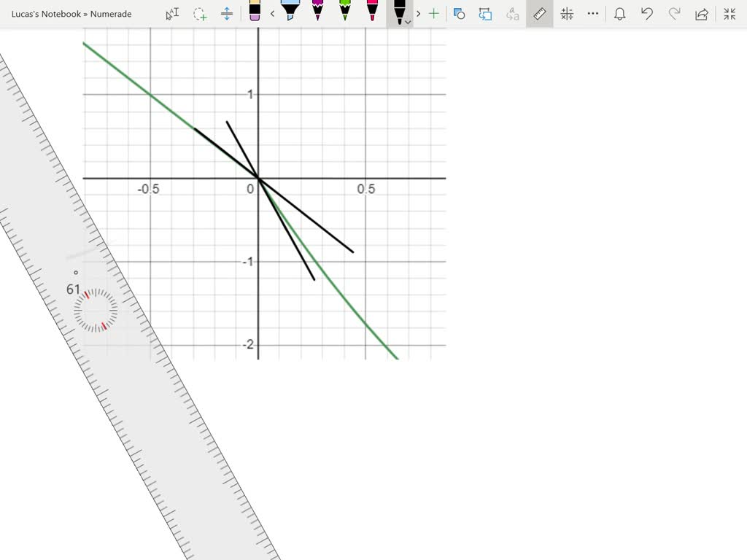747x560 pixels.
Task: Toggle the black pen selection
Action: (x=398, y=11)
